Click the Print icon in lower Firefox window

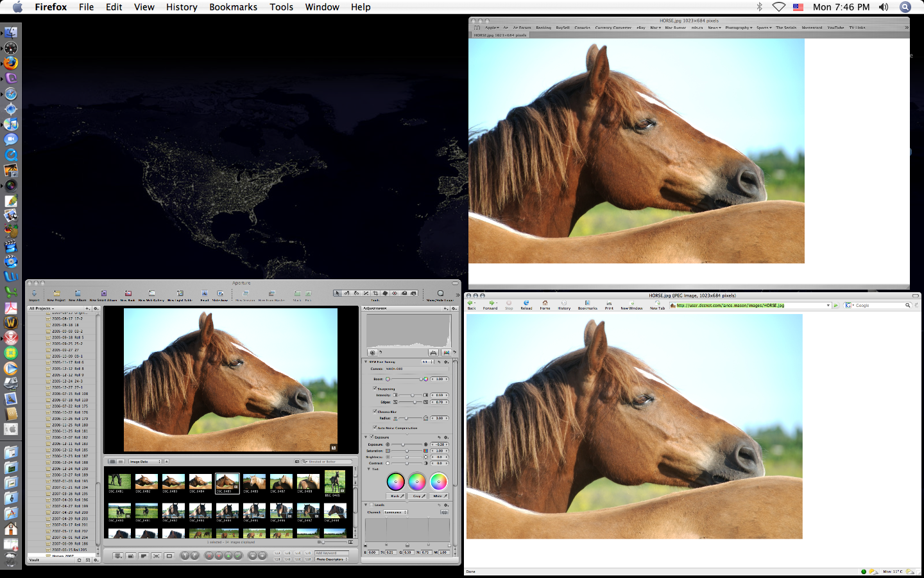(x=609, y=304)
